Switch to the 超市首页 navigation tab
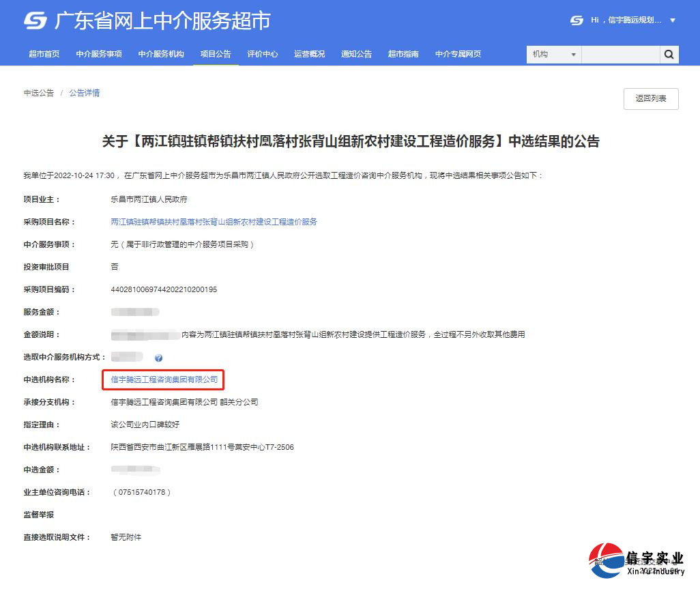The width and height of the screenshot is (700, 589). click(x=44, y=54)
